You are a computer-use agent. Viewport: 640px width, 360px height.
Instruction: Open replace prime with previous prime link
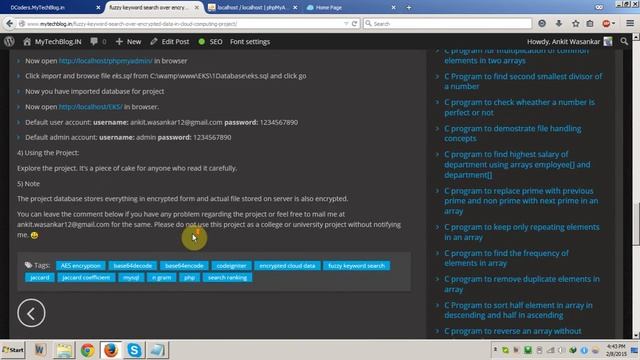521,201
